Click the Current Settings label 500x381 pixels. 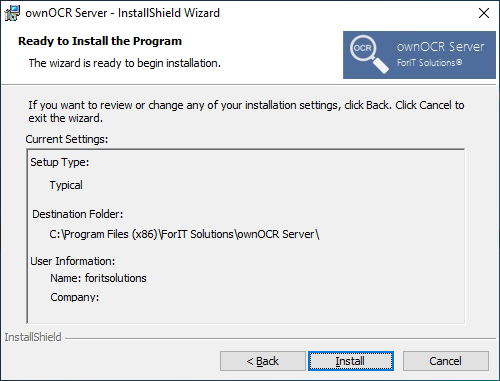pyautogui.click(x=67, y=139)
